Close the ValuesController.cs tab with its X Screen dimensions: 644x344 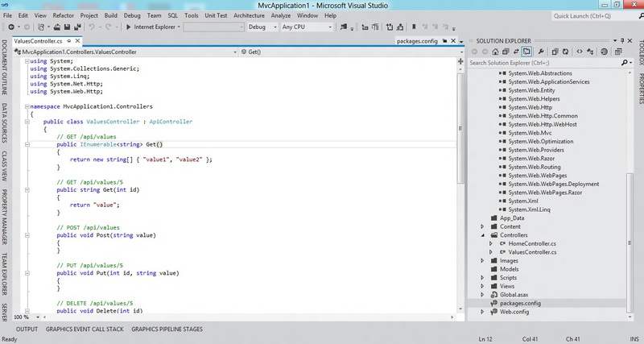[x=77, y=41]
